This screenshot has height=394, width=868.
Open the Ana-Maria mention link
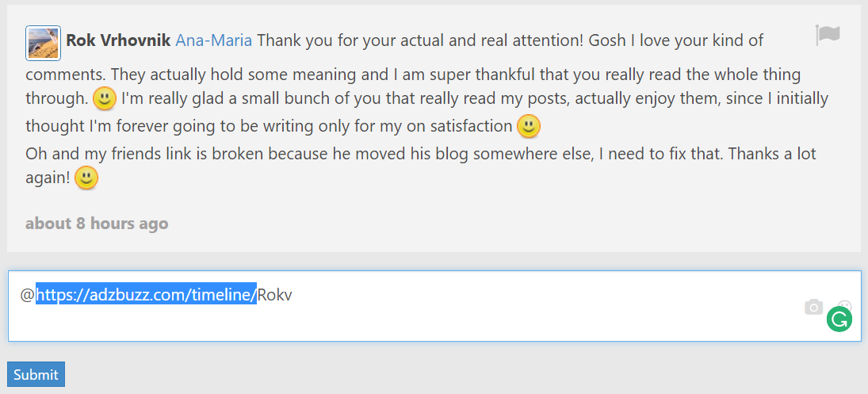click(x=214, y=40)
